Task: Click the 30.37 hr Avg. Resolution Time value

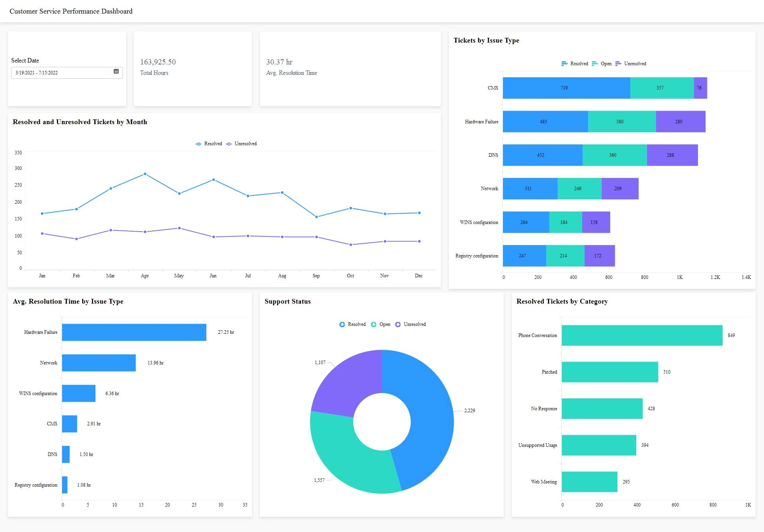Action: [279, 62]
